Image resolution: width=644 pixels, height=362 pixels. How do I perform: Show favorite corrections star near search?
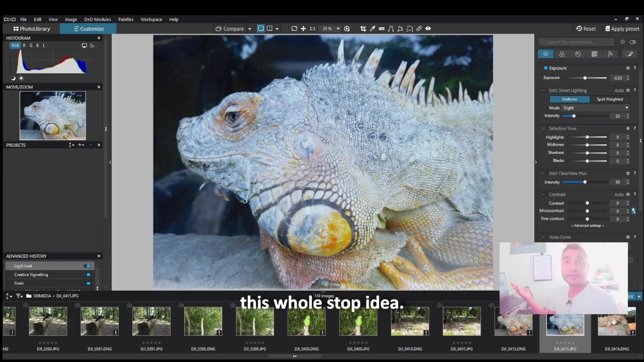point(623,42)
